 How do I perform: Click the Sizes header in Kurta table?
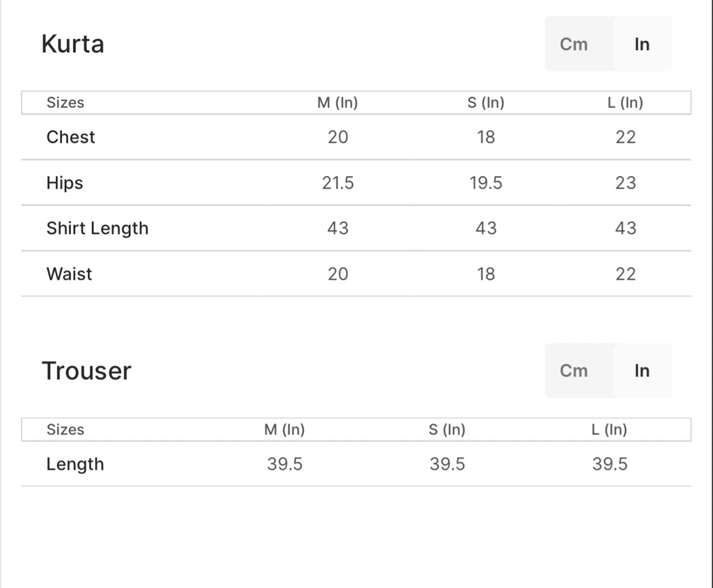tap(65, 103)
